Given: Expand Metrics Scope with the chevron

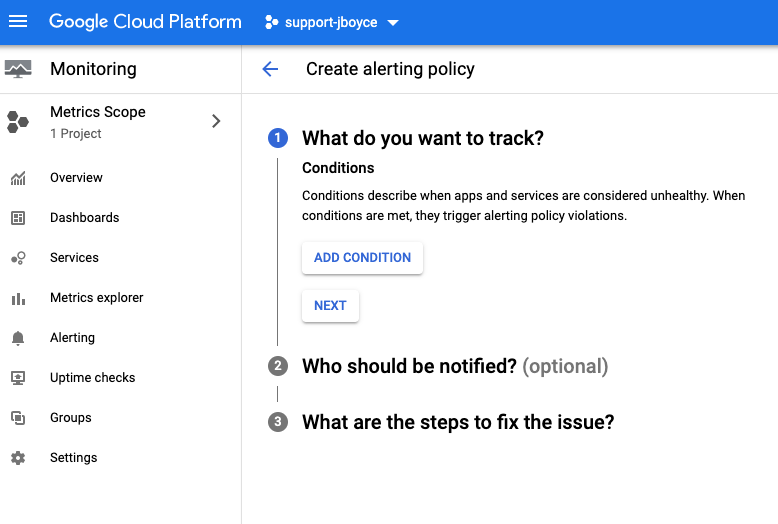Looking at the screenshot, I should tap(216, 121).
